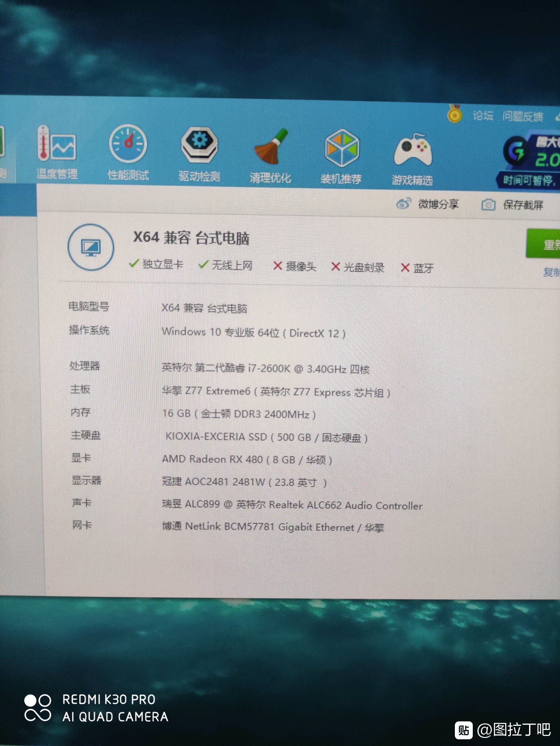Click the X64 兼容 台式电脑 heading
The image size is (560, 746).
pos(191,238)
